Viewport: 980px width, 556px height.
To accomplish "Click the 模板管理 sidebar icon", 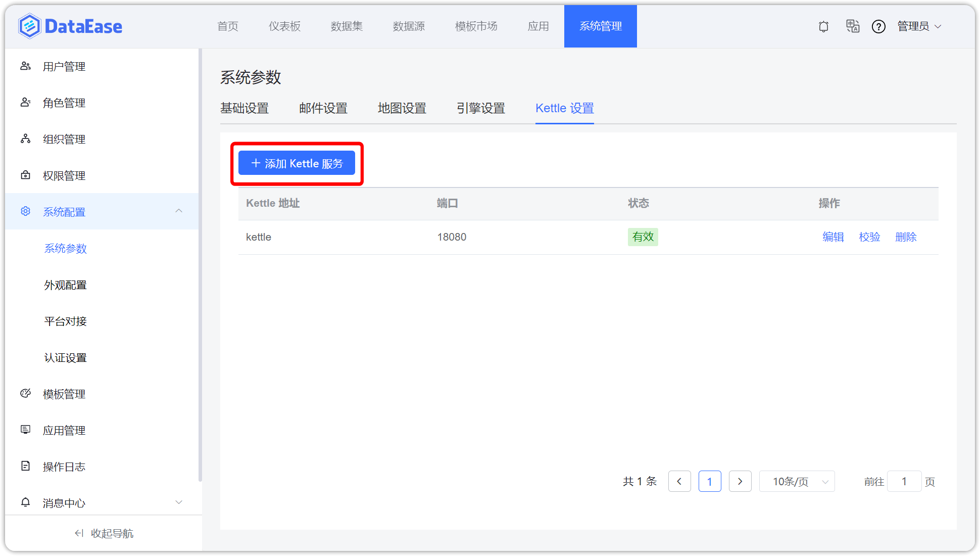I will tap(25, 393).
